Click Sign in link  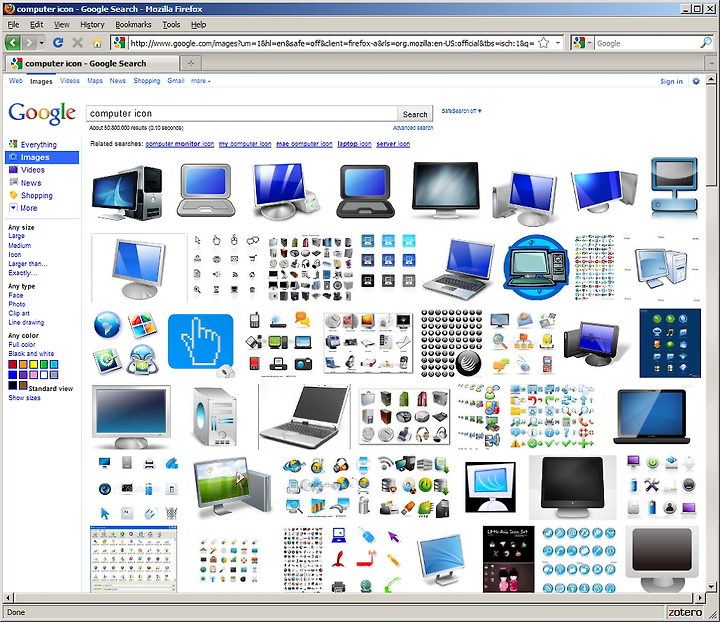pos(671,81)
